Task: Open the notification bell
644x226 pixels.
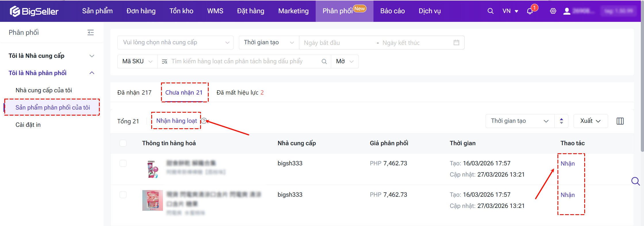Action: tap(530, 11)
